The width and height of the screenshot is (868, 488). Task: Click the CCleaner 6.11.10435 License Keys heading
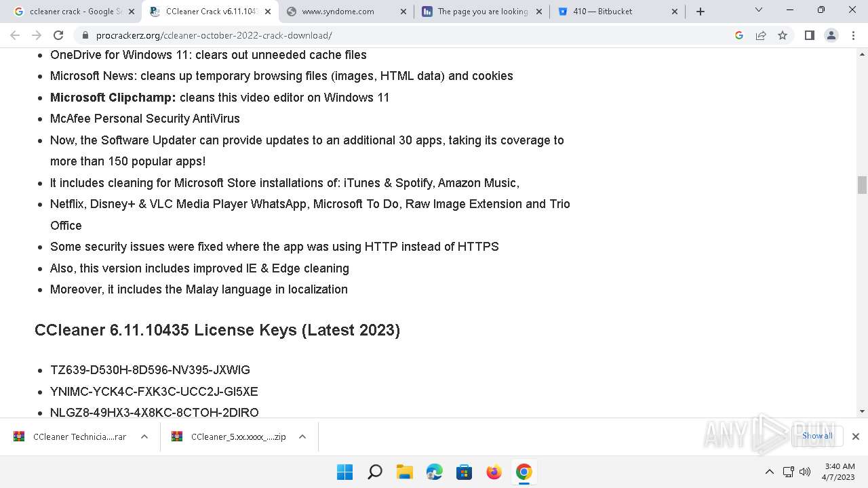[217, 330]
